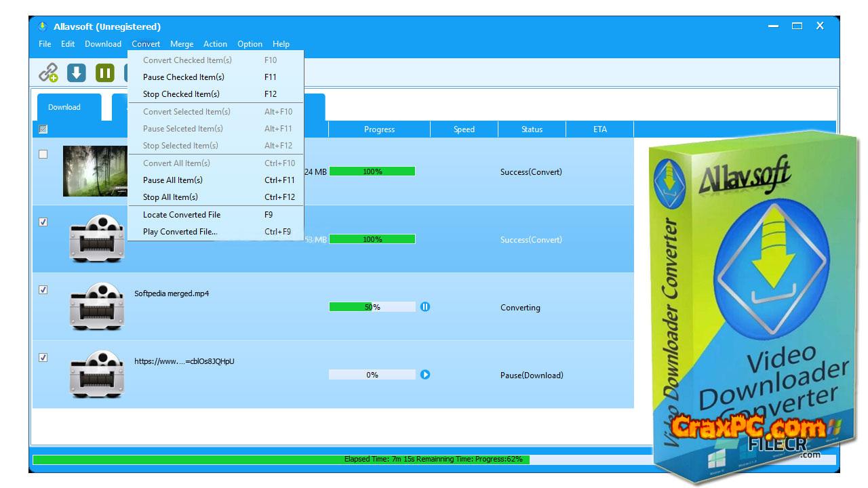
Task: Choose Play Converted File...
Action: tap(216, 232)
